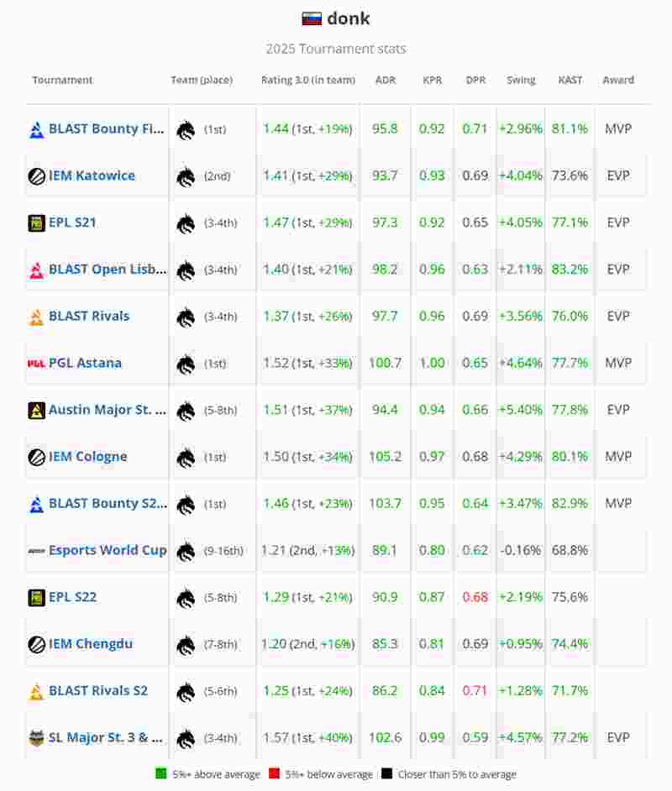Click Team Spirit logo in BLAST Rivals S2 row
This screenshot has height=791, width=672.
tap(185, 692)
